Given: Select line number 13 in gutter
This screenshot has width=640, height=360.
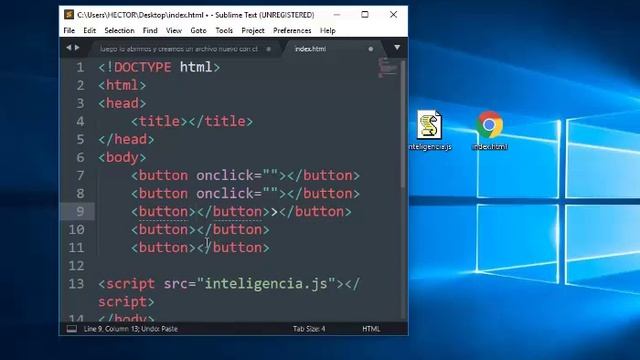Looking at the screenshot, I should tap(76, 284).
